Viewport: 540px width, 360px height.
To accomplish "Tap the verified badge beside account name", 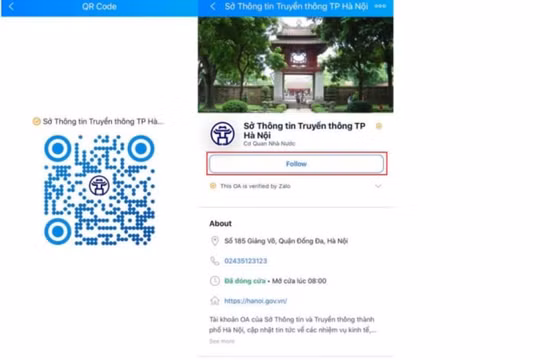I will point(379,126).
